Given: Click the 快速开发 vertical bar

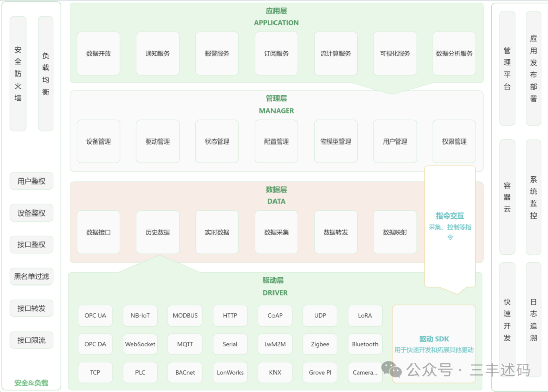Looking at the screenshot, I should tap(507, 319).
